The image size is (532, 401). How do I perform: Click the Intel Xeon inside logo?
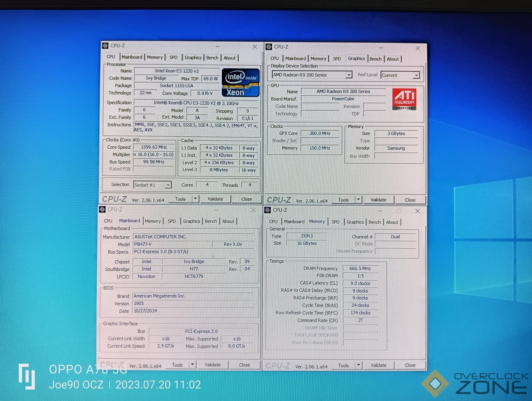240,82
